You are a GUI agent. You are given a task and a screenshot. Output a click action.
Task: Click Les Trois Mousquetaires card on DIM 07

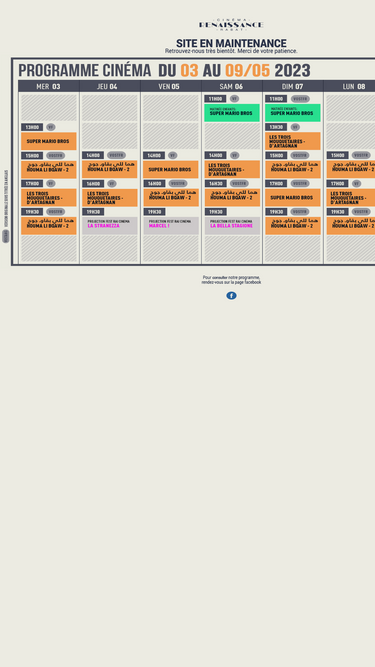pyautogui.click(x=293, y=141)
